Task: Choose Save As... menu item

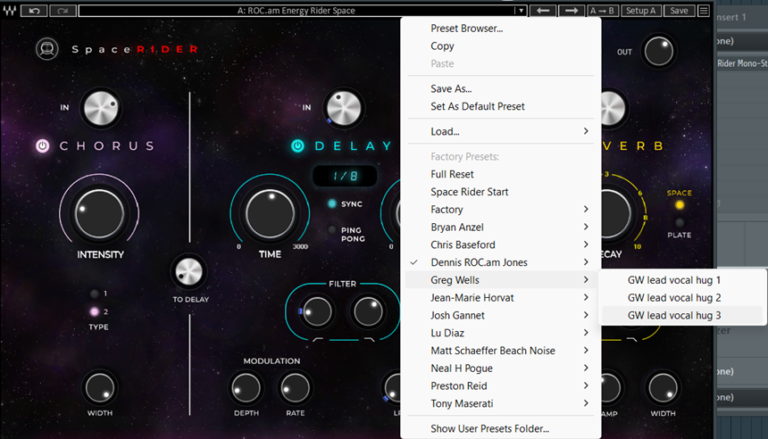Action: point(501,89)
